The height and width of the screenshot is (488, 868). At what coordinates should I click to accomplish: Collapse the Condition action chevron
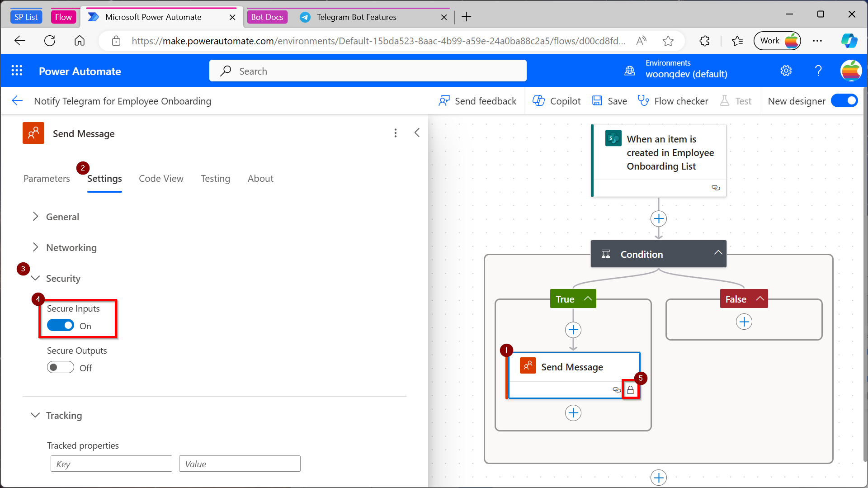(x=718, y=253)
